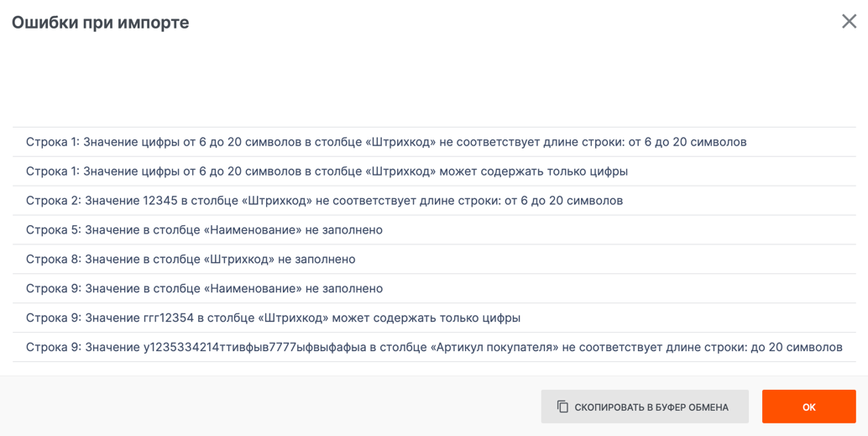Select Строка 9 «Наименование» not filled error
868x436 pixels.
click(x=204, y=289)
